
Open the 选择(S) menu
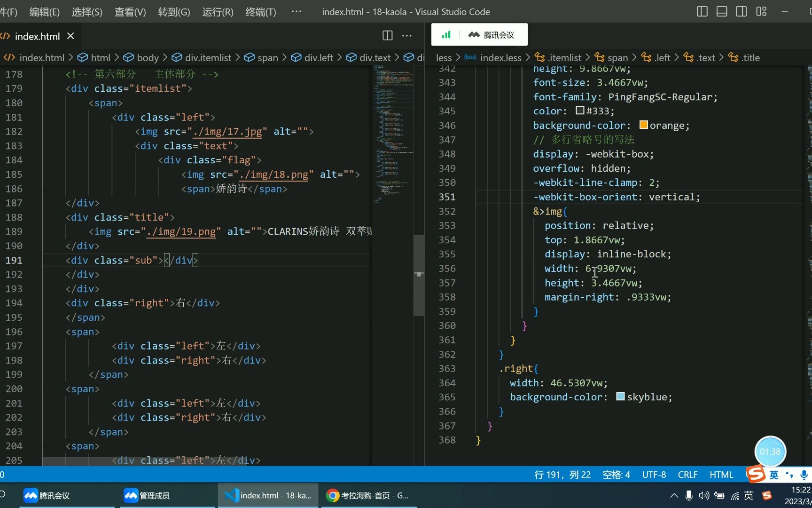coord(87,12)
